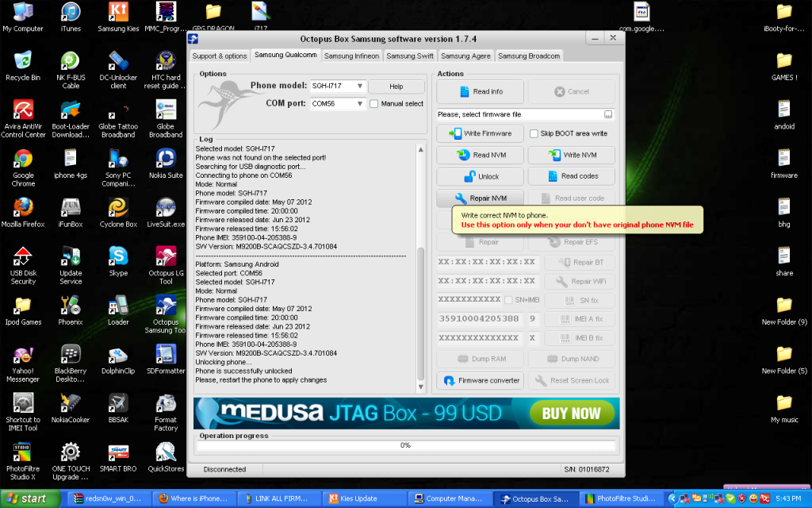Open the GAMES ! folder on desktop
The height and width of the screenshot is (508, 812).
tap(784, 66)
